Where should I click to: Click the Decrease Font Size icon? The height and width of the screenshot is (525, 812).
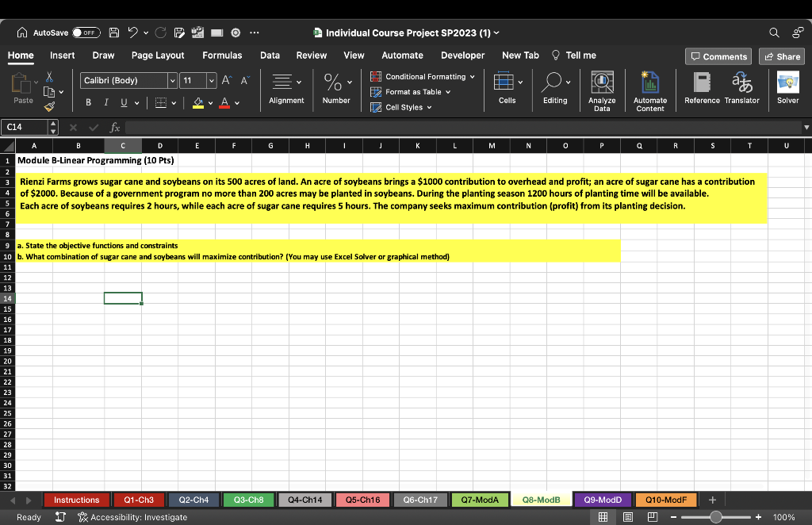click(x=244, y=80)
